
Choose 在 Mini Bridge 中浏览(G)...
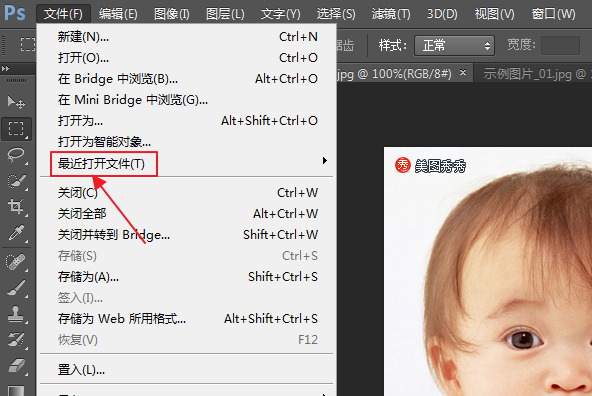(187, 100)
